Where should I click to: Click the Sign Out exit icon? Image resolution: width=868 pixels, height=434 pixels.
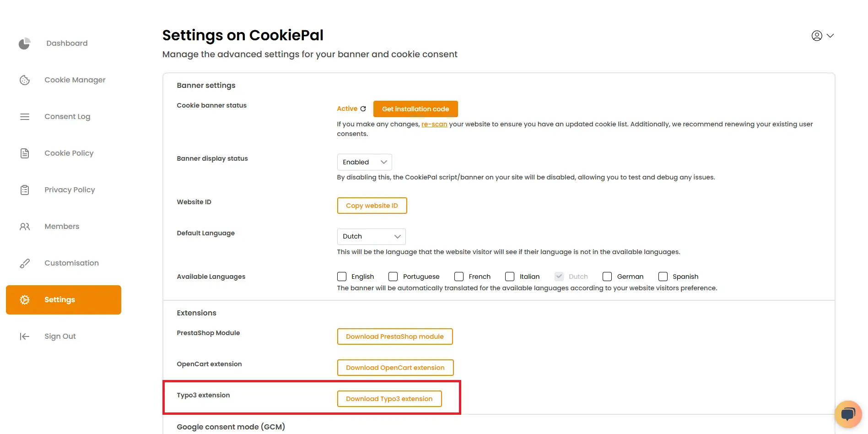tap(24, 336)
